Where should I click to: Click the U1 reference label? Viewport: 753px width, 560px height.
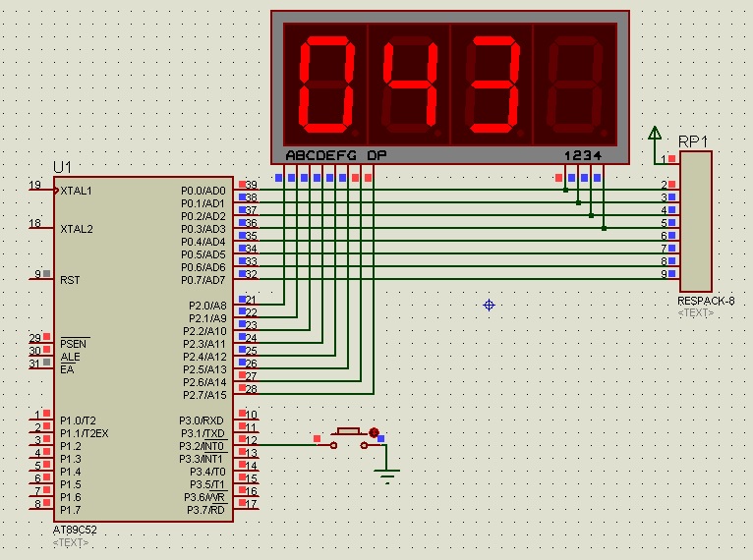[63, 167]
